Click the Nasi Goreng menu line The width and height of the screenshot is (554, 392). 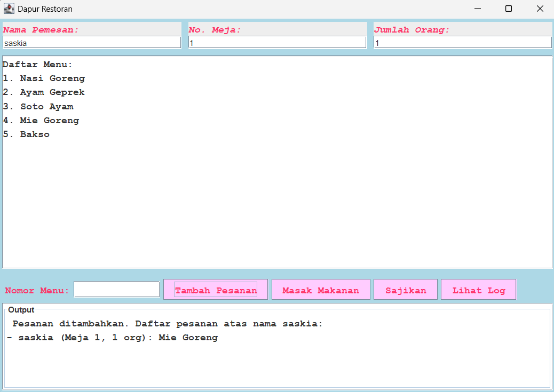click(x=44, y=78)
